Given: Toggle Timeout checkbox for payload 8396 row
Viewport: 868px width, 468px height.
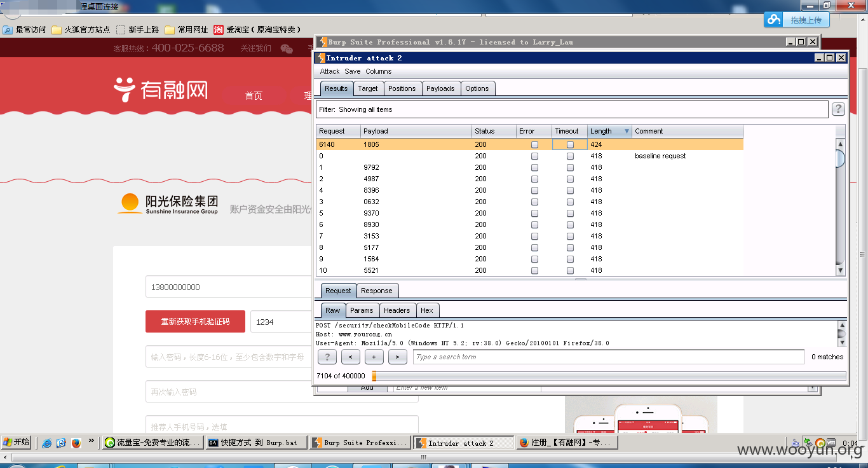Looking at the screenshot, I should tap(570, 190).
